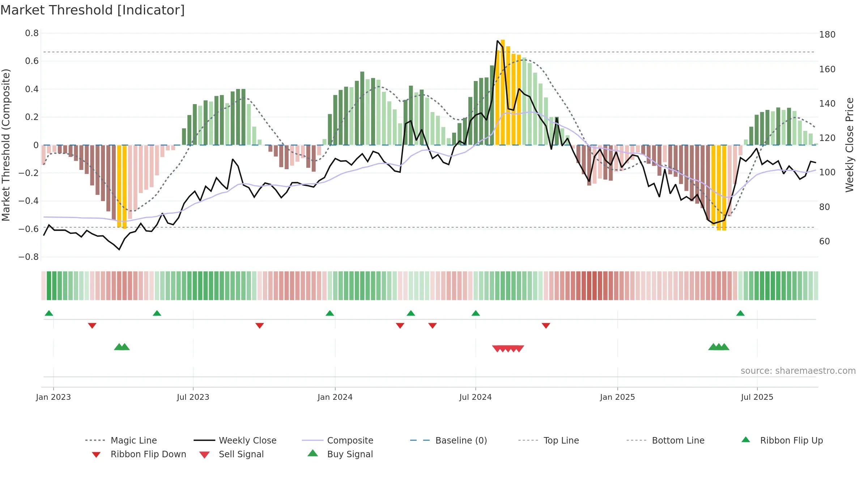Toggle the Ribbon Flip Down legend entry
Screen dimensions: 868x488
click(139, 454)
